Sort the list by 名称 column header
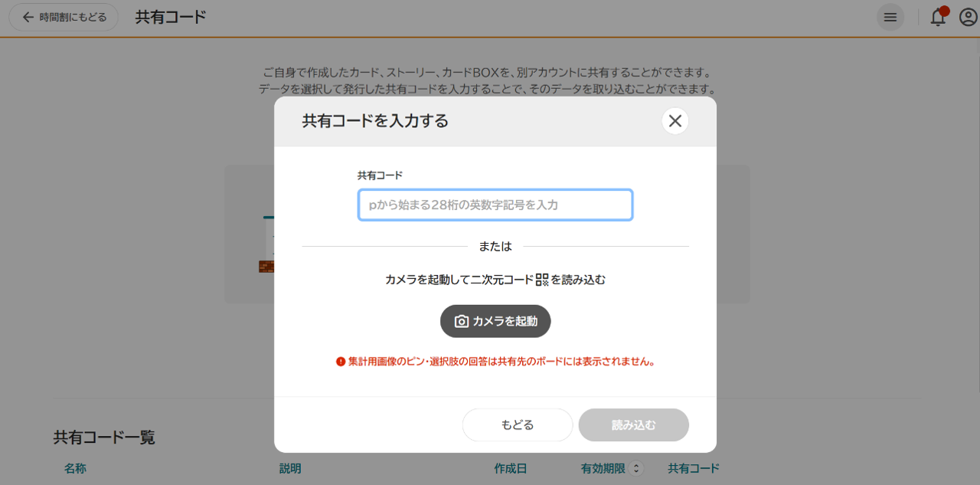 74,468
